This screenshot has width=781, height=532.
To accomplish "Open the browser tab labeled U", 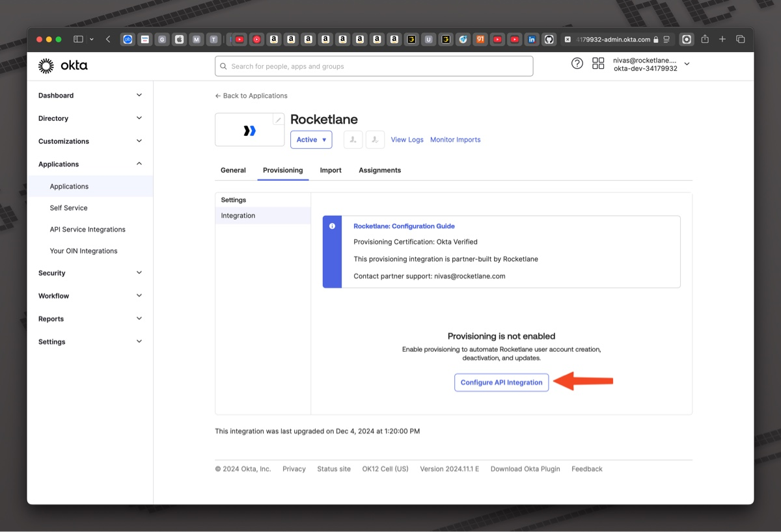I will point(428,39).
